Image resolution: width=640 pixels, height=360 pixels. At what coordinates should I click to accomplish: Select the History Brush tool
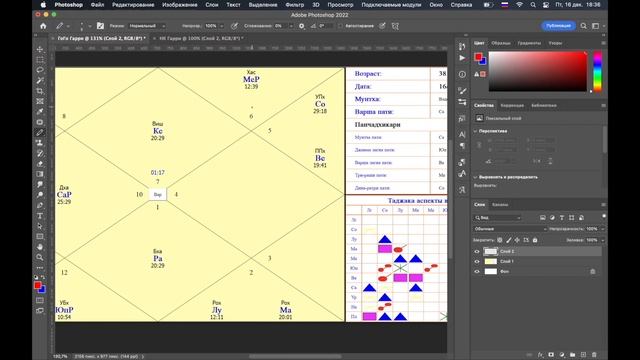tap(40, 153)
